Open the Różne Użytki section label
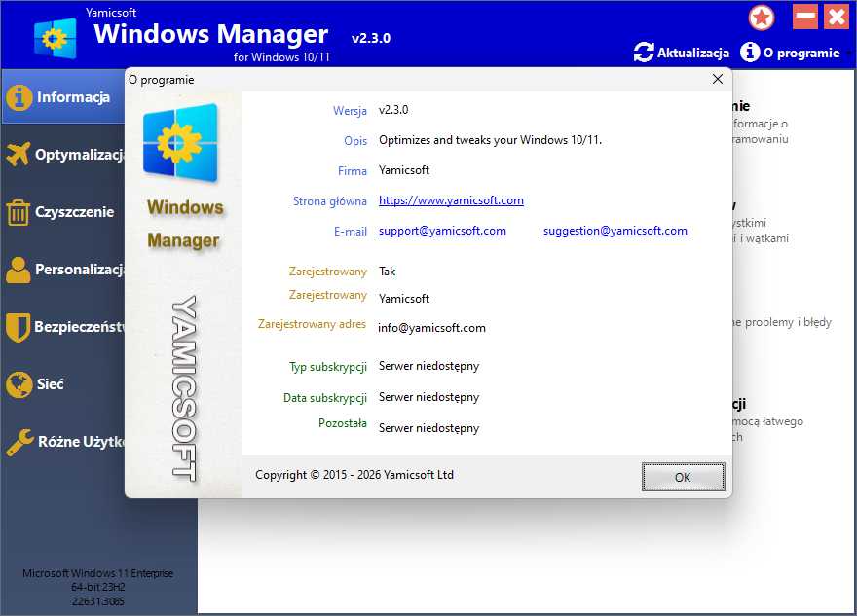Viewport: 857px width, 616px height. coord(82,441)
